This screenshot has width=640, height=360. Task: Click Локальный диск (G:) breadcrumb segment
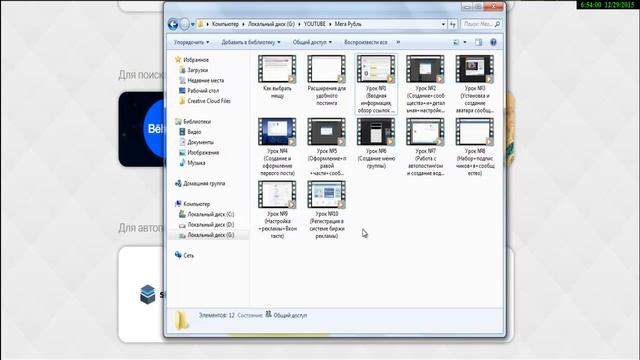(x=271, y=24)
